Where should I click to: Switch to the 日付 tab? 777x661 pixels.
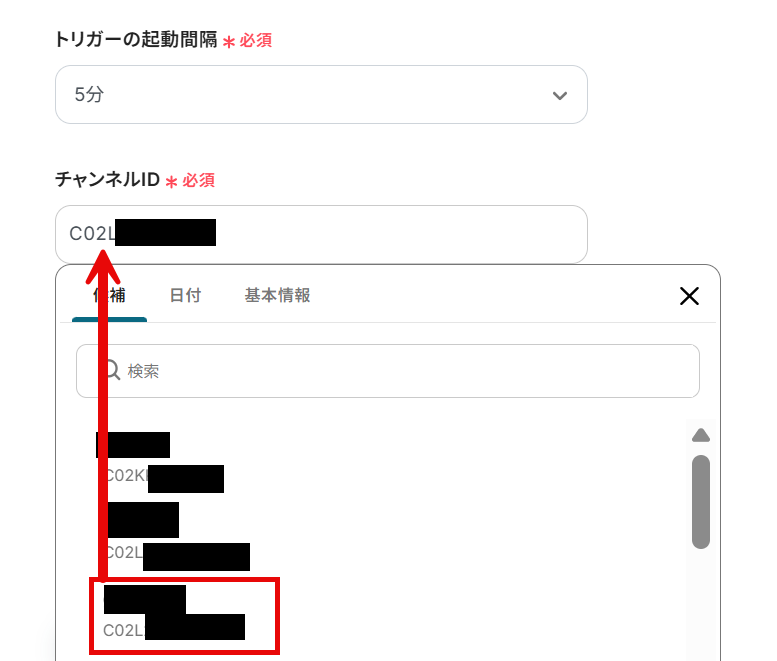point(185,296)
